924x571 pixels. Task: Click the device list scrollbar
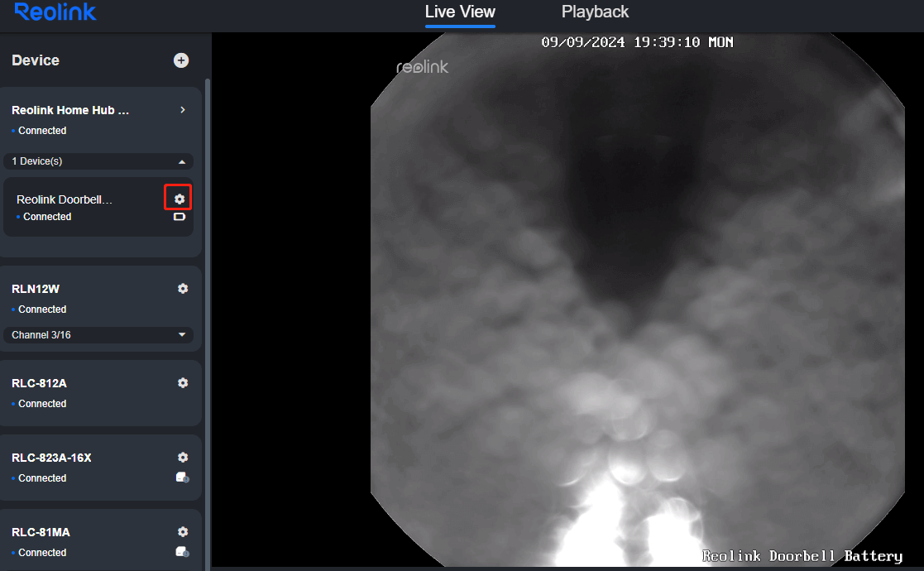click(208, 324)
